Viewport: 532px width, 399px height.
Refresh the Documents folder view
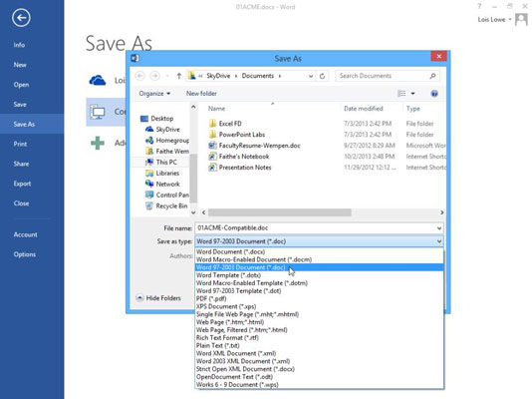click(x=322, y=76)
